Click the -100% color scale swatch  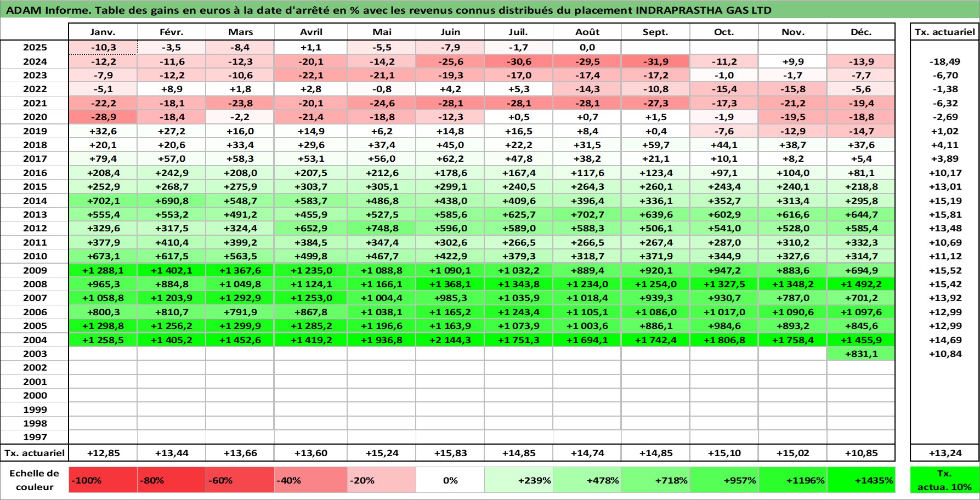[103, 480]
